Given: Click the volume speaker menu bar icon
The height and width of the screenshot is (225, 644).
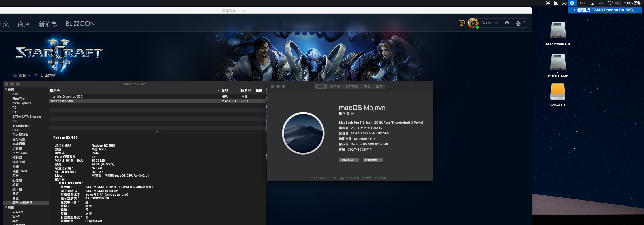Looking at the screenshot, I should click(x=618, y=3).
